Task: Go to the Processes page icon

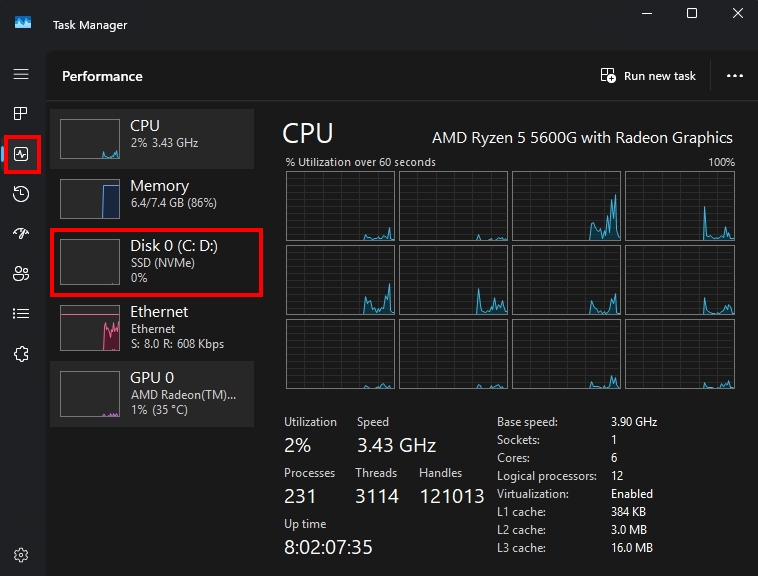Action: (x=20, y=114)
